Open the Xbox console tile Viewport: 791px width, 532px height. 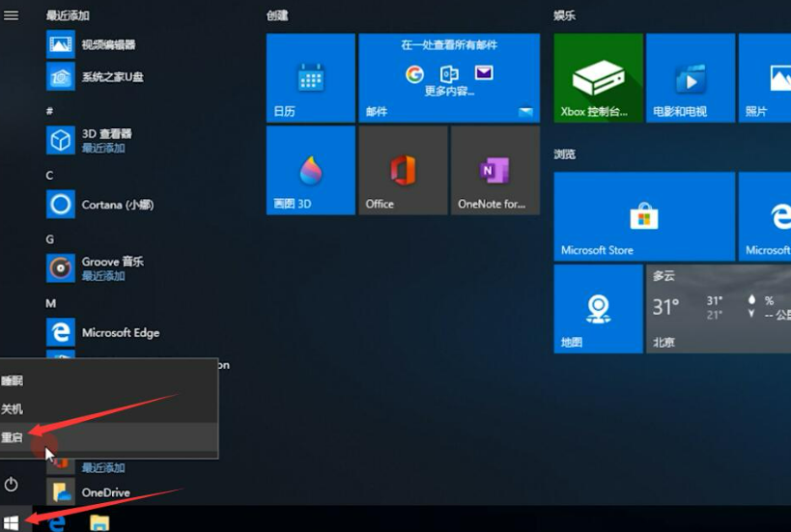coord(598,77)
